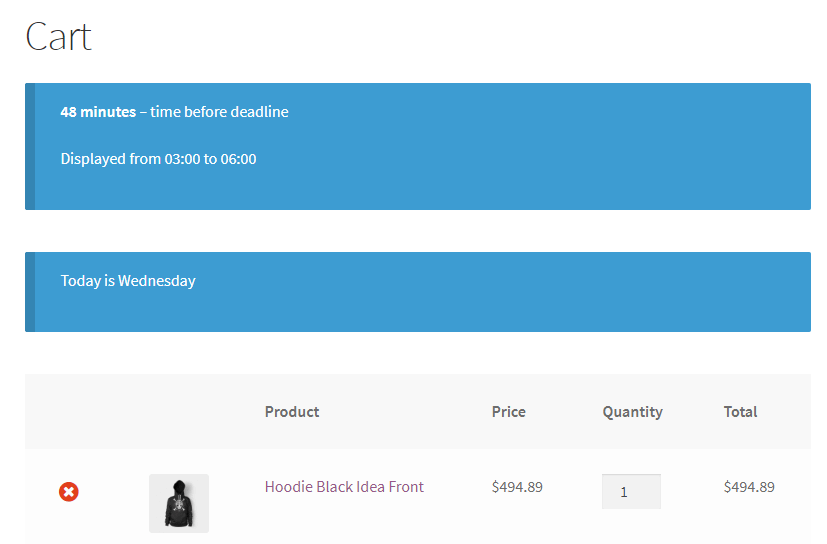Click dark left border of deadline notice
827x544 pixels.
[30, 146]
